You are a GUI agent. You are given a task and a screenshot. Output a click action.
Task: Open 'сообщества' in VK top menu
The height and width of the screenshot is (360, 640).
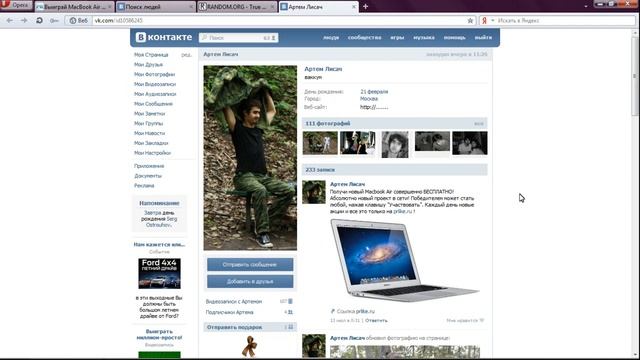(364, 38)
